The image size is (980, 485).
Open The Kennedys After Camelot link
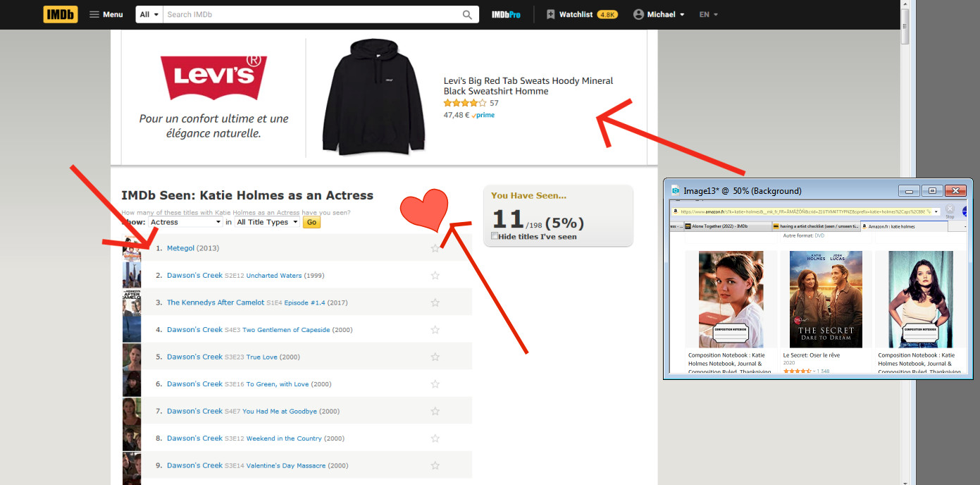tap(216, 302)
